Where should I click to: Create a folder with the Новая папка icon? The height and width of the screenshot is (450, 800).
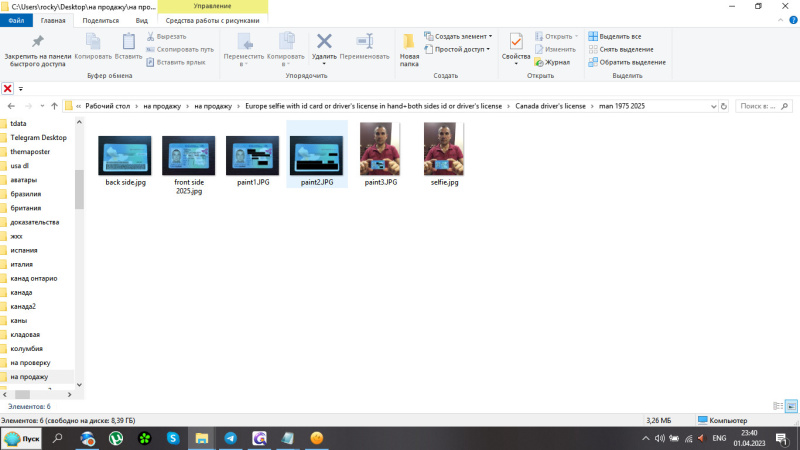click(x=409, y=41)
